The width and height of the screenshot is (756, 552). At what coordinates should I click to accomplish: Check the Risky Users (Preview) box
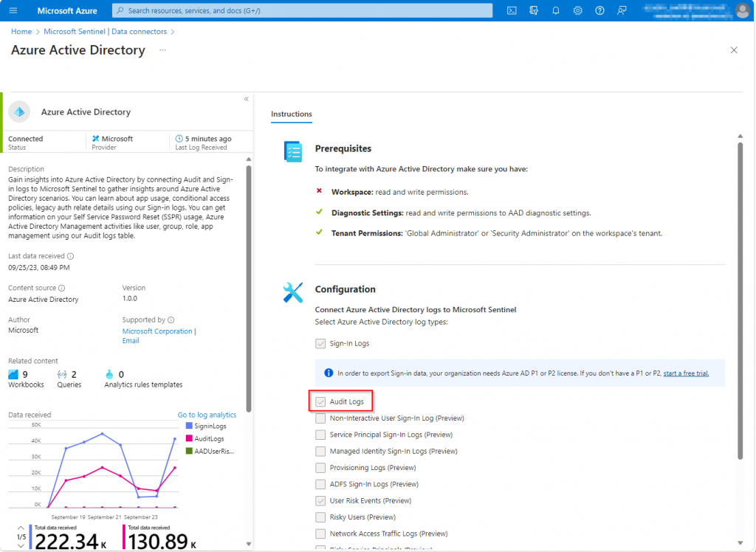(320, 517)
